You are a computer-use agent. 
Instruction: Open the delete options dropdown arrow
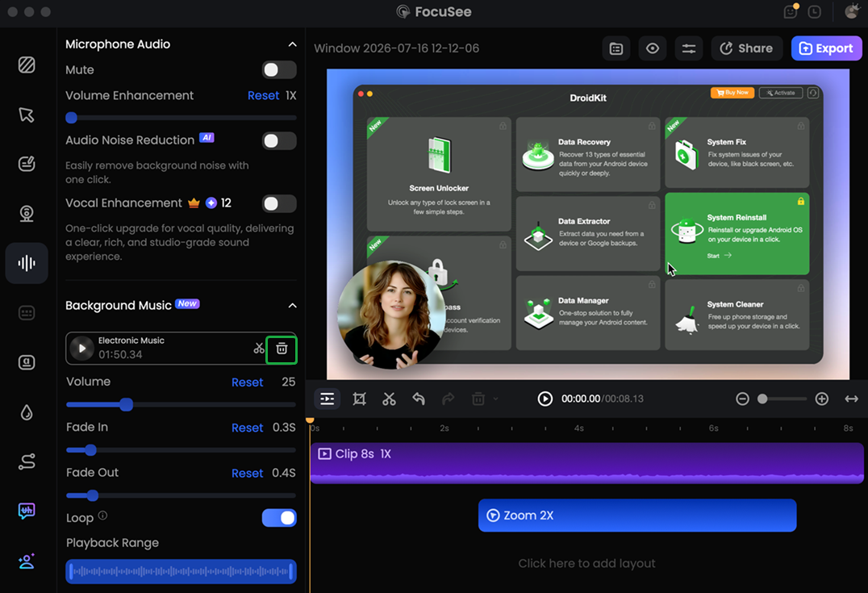point(495,399)
